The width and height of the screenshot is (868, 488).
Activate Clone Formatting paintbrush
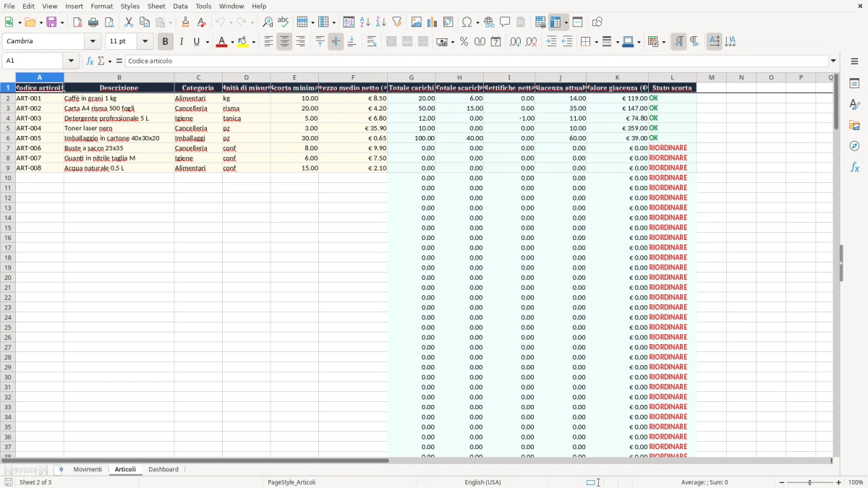click(x=185, y=22)
